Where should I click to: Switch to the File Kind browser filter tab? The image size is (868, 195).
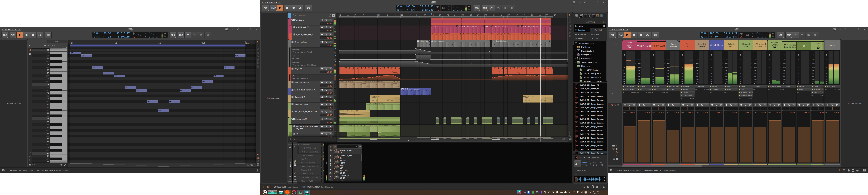pos(598,30)
